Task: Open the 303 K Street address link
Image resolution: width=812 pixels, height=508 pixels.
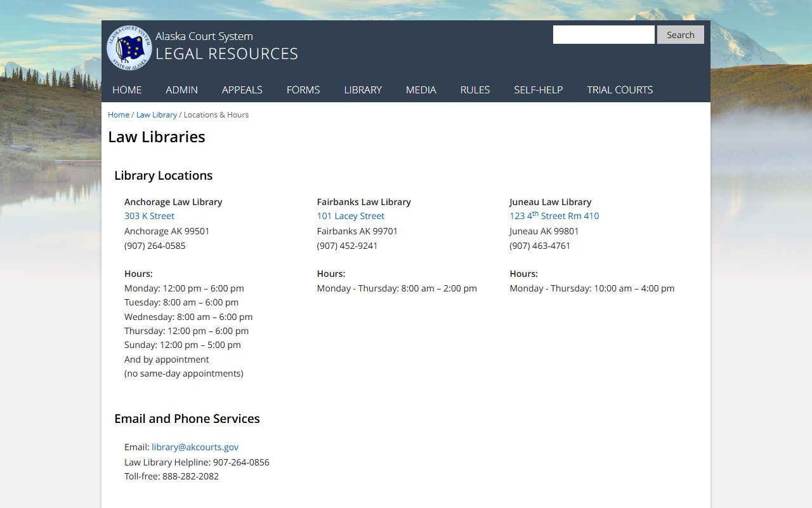Action: click(x=149, y=216)
